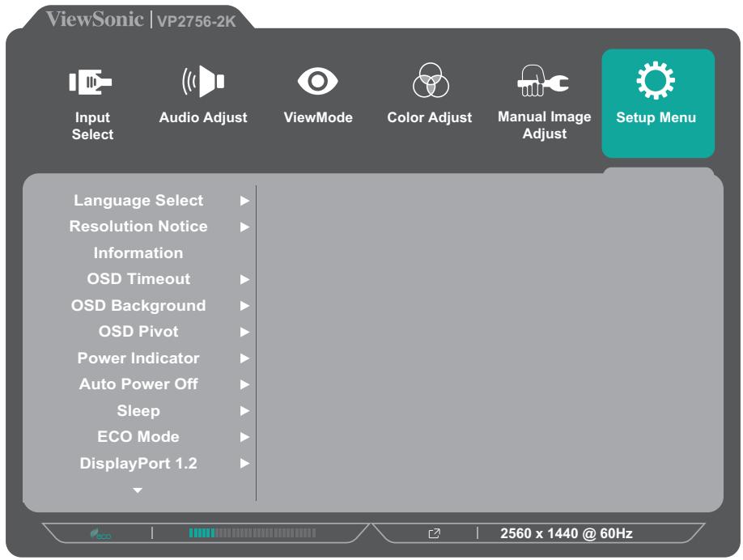Select DisplayPort 1.2 entry
This screenshot has height=560, width=743.
pos(138,464)
